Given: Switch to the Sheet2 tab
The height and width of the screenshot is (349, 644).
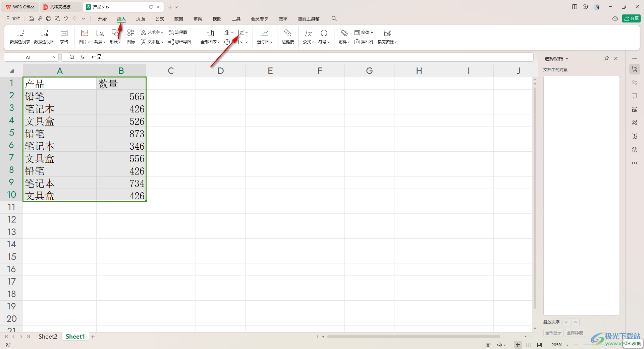Looking at the screenshot, I should tap(48, 337).
